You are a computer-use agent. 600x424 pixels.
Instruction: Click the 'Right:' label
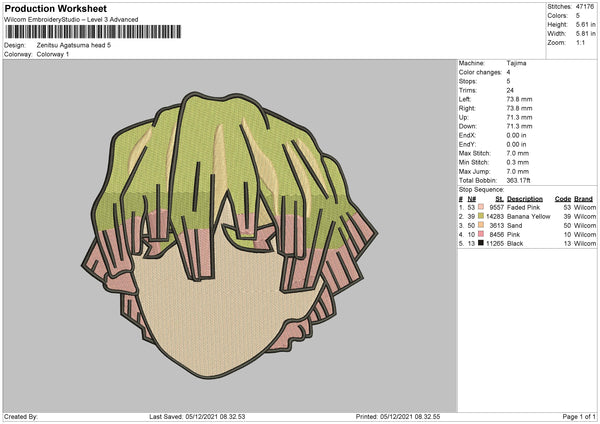(x=467, y=108)
